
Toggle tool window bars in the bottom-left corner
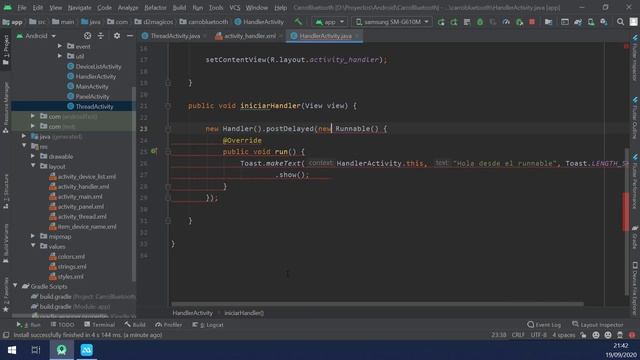point(6,335)
